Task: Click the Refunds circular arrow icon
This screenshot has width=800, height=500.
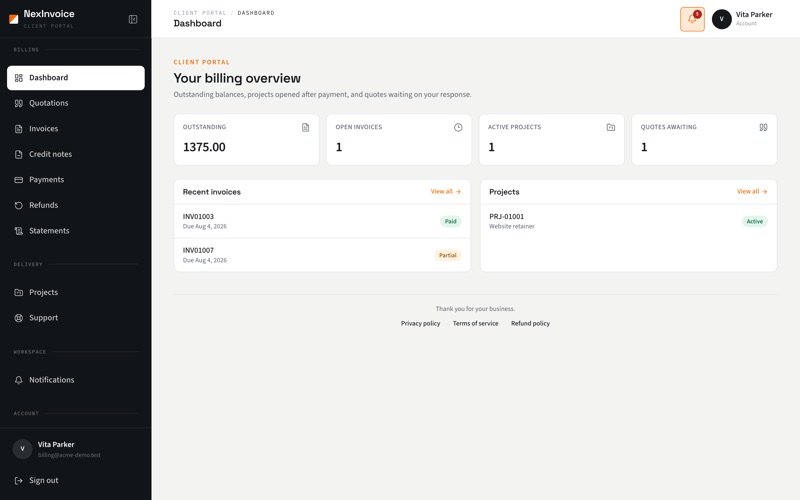Action: pyautogui.click(x=19, y=206)
